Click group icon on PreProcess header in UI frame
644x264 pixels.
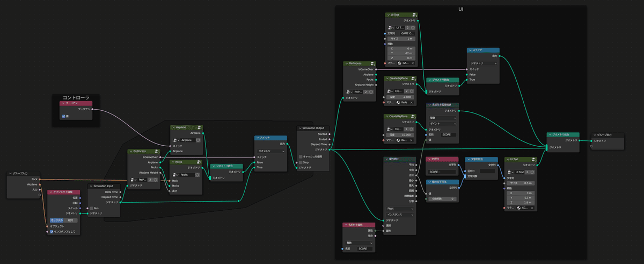pyautogui.click(x=374, y=63)
